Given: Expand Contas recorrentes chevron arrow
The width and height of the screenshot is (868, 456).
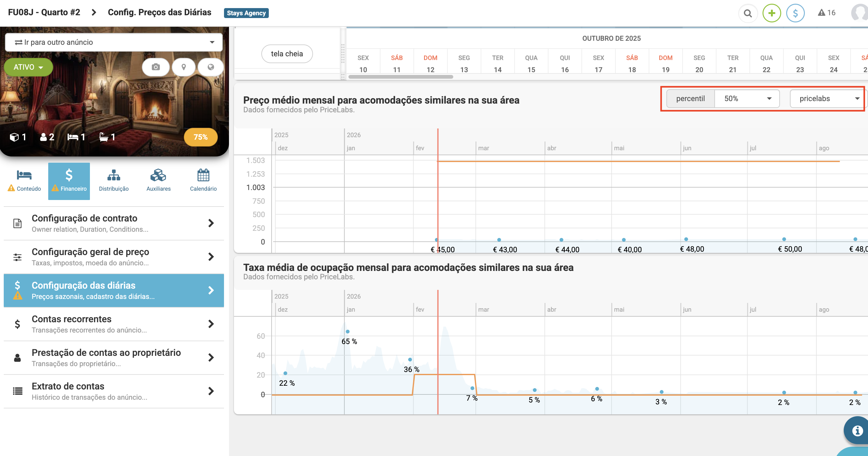Looking at the screenshot, I should point(211,324).
